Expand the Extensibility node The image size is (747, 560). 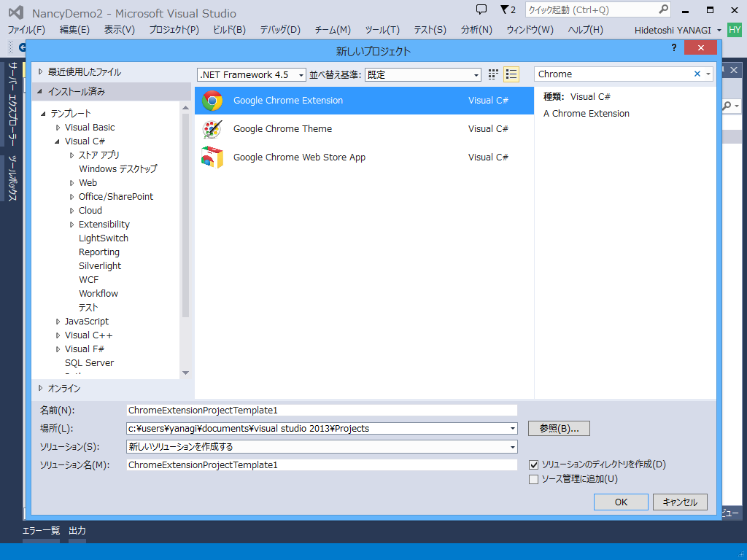point(72,225)
